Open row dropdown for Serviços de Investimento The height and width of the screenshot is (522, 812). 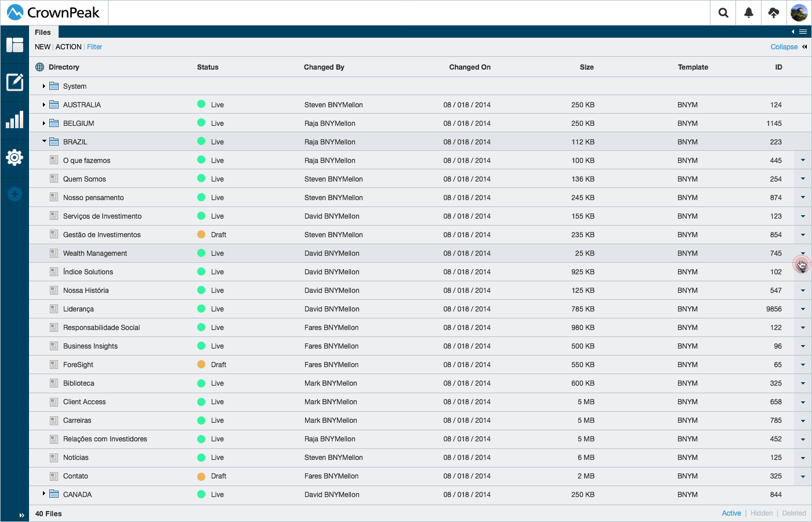pos(803,216)
